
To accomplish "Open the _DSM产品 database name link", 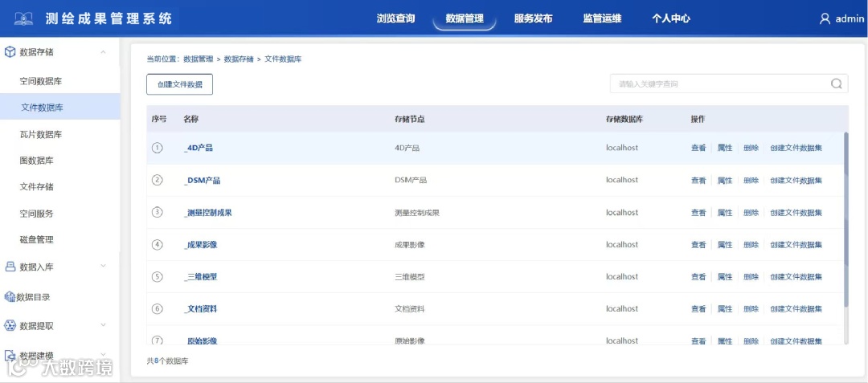I will click(202, 180).
